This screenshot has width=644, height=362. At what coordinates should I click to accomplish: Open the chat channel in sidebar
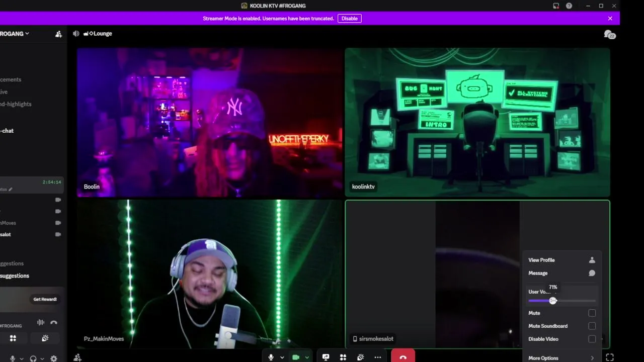click(x=7, y=131)
